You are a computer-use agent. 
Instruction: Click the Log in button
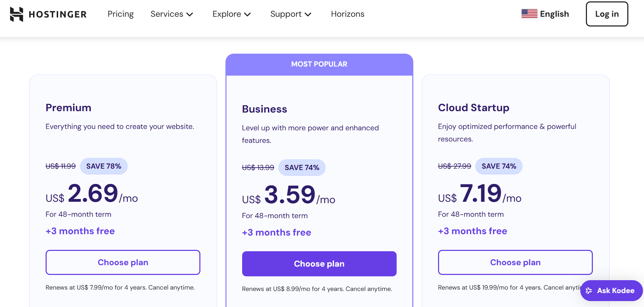(x=607, y=14)
